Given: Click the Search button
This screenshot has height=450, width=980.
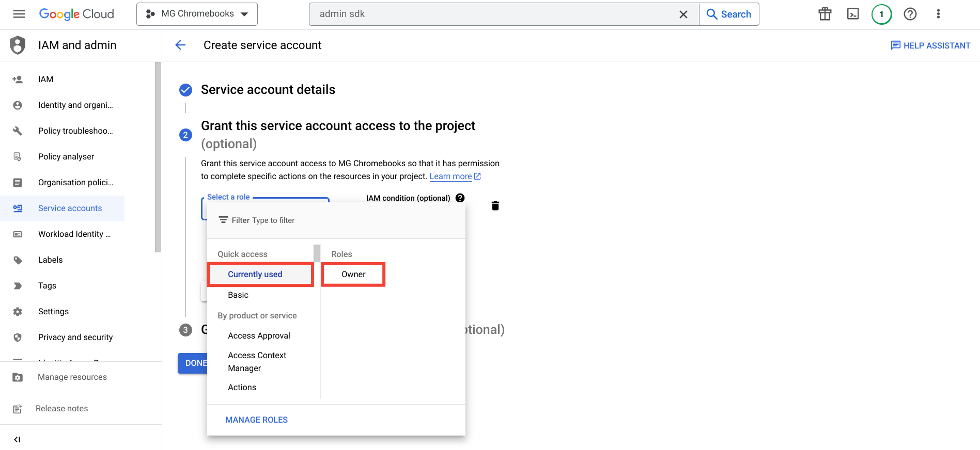Looking at the screenshot, I should point(729,14).
